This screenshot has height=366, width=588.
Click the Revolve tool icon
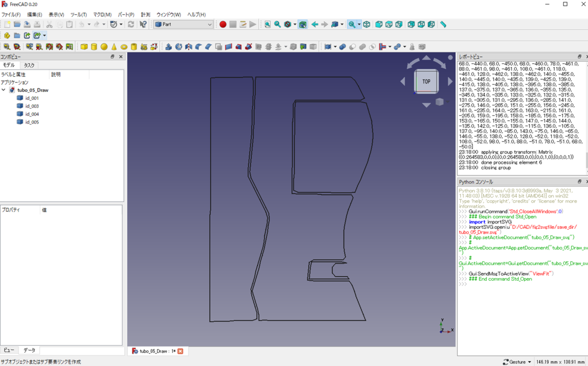point(178,47)
